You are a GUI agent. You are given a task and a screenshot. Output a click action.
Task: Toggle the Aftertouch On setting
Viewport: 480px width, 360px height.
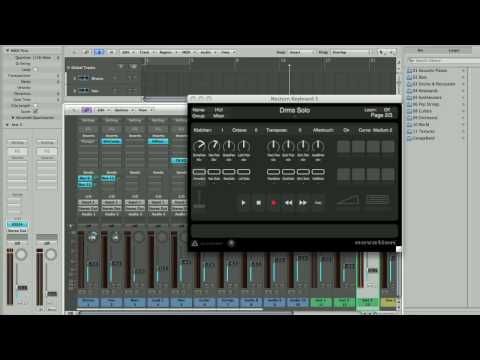tap(331, 130)
